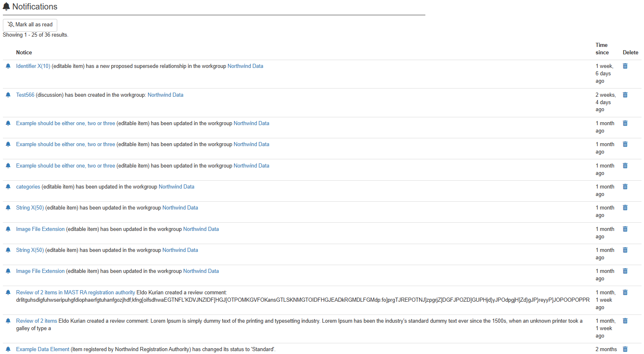
Task: Click Northwind Data link in Test566 row
Action: (165, 95)
